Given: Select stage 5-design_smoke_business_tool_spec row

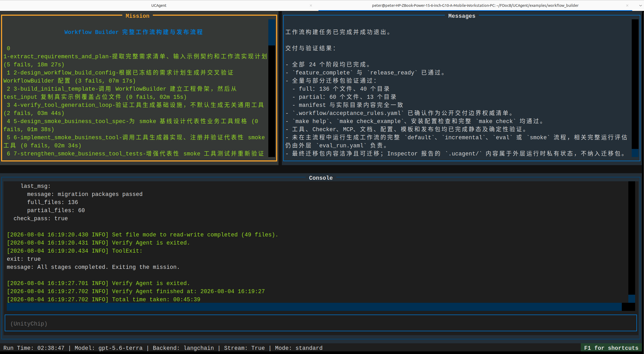Looking at the screenshot, I should [131, 125].
